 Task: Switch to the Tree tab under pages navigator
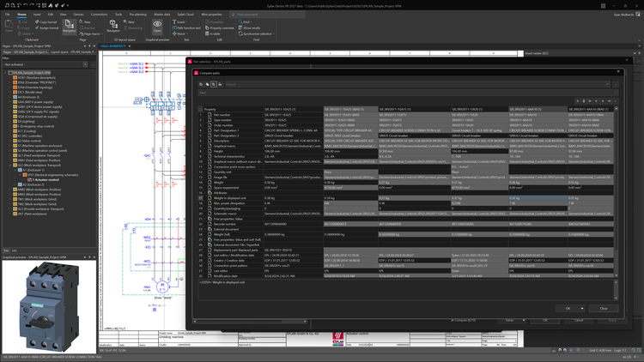6,250
